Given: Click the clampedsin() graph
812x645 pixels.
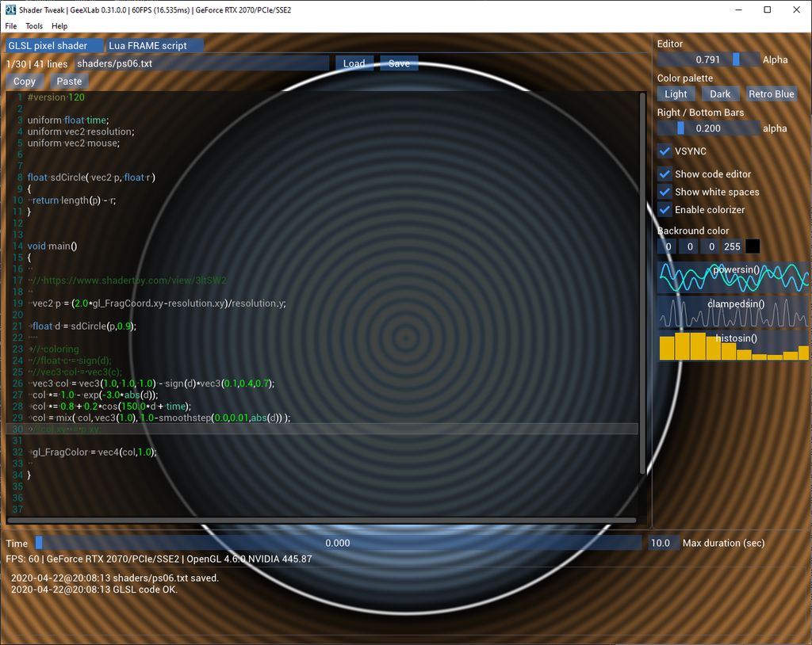Looking at the screenshot, I should click(733, 311).
